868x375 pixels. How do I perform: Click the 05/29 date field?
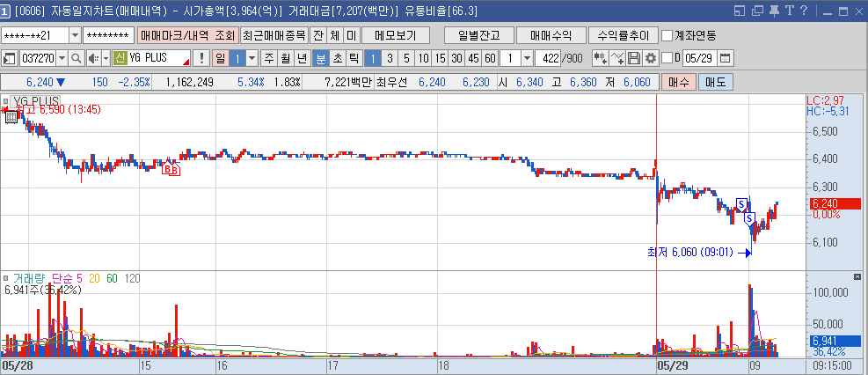700,58
